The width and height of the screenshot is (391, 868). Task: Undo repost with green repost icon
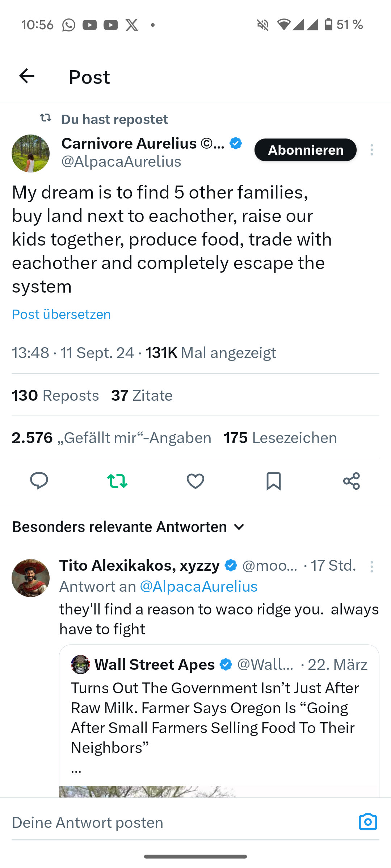point(117,481)
